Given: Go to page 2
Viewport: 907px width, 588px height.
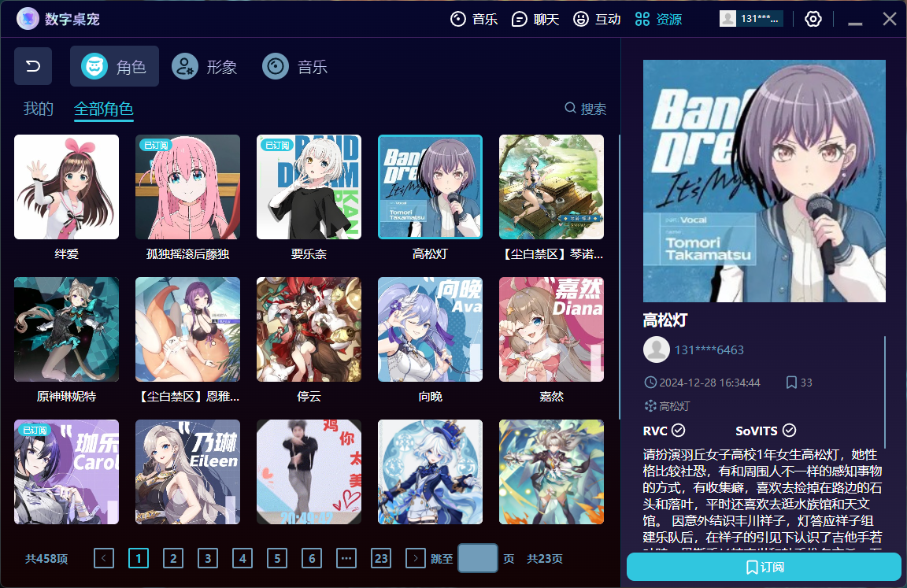Looking at the screenshot, I should [x=173, y=559].
